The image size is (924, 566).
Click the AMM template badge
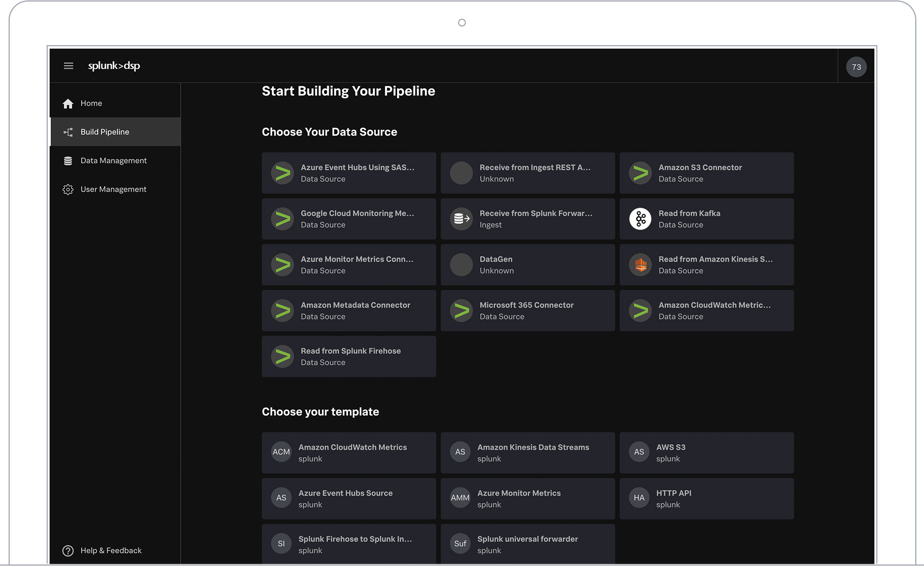point(460,498)
